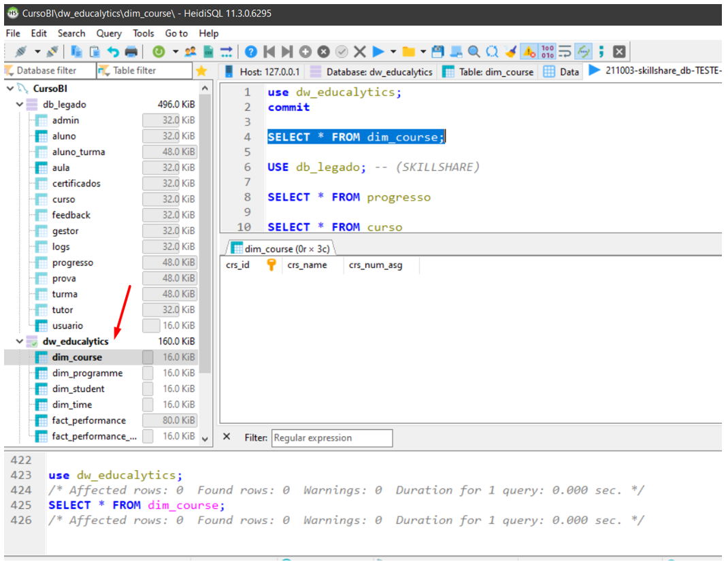Open the Go to menu
728x564 pixels.
[176, 33]
